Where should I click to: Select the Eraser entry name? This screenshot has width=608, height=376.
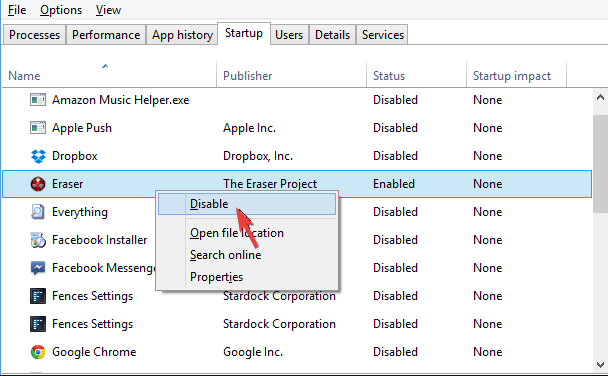67,184
